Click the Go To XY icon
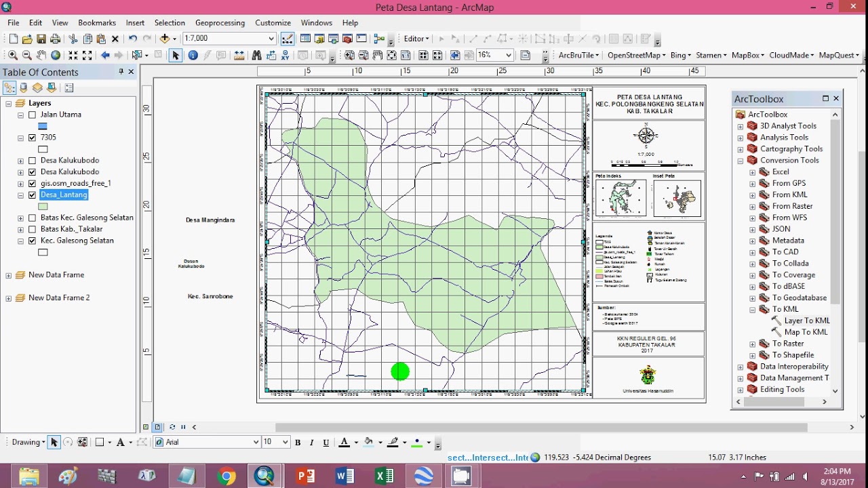The height and width of the screenshot is (488, 868). [x=285, y=56]
